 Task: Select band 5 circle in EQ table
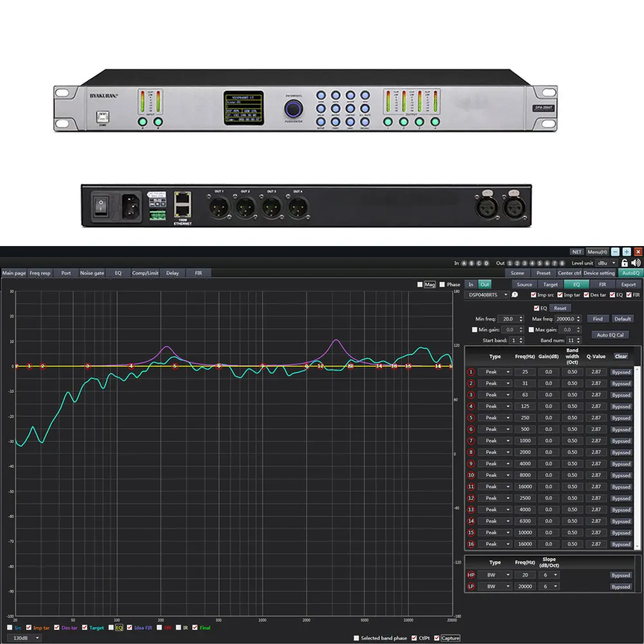(x=471, y=418)
